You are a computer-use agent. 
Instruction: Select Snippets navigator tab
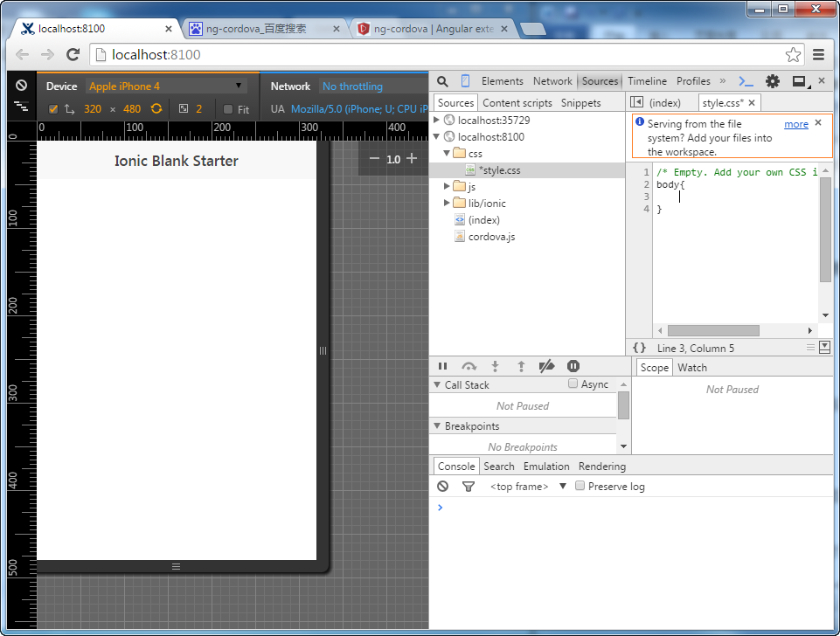(580, 103)
